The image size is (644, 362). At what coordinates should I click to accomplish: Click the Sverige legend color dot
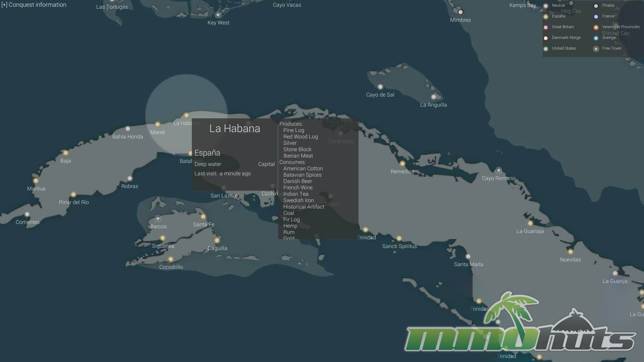tap(596, 38)
